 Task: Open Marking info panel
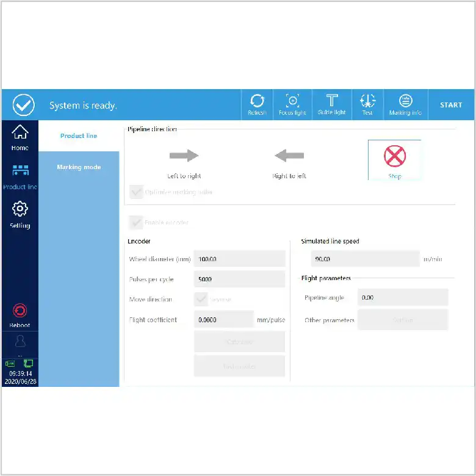405,104
